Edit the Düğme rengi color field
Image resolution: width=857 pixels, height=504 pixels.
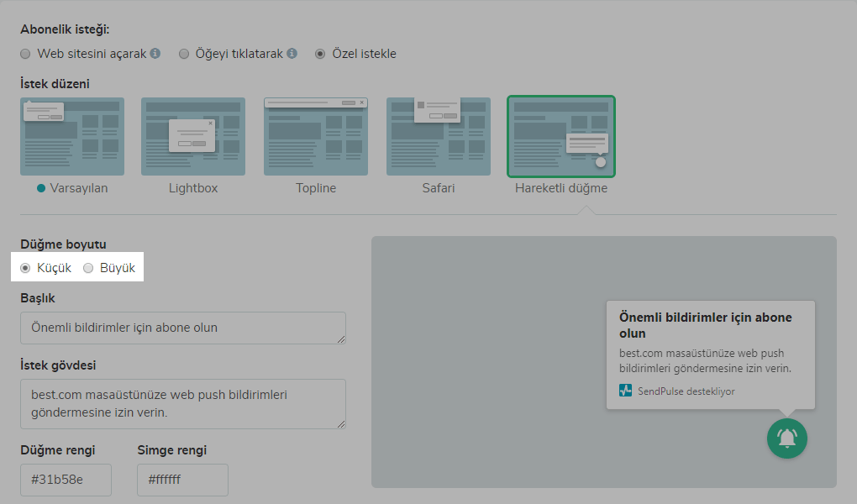[x=66, y=480]
